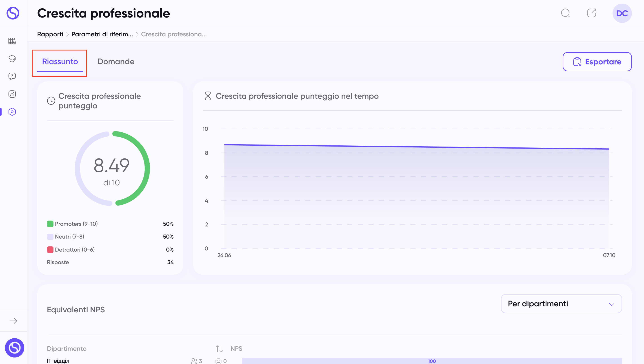Image resolution: width=644 pixels, height=364 pixels.
Task: Open the graduation cap courses icon
Action: (x=12, y=59)
